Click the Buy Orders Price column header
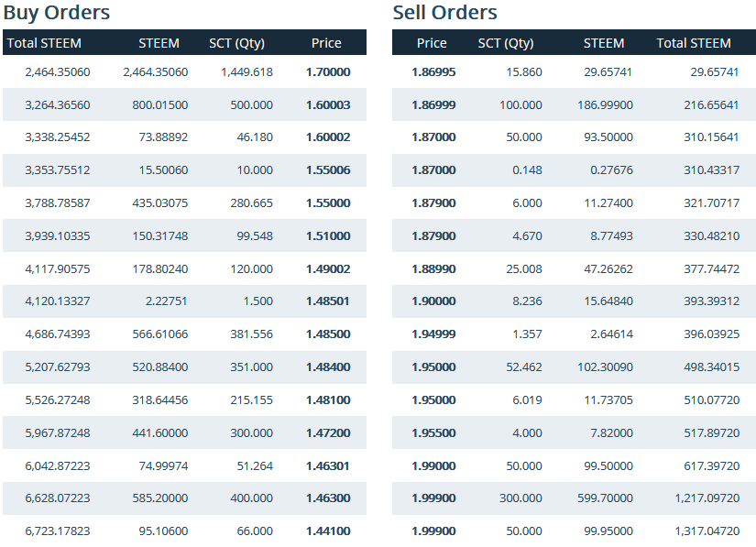This screenshot has width=756, height=547. [326, 43]
